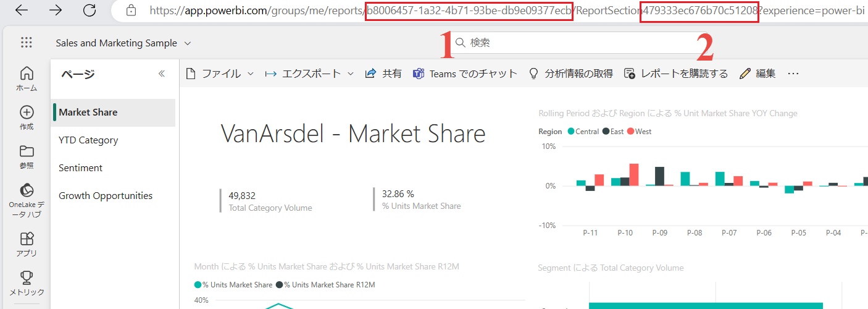Click the 共有 share button
Image resolution: width=868 pixels, height=309 pixels.
383,74
